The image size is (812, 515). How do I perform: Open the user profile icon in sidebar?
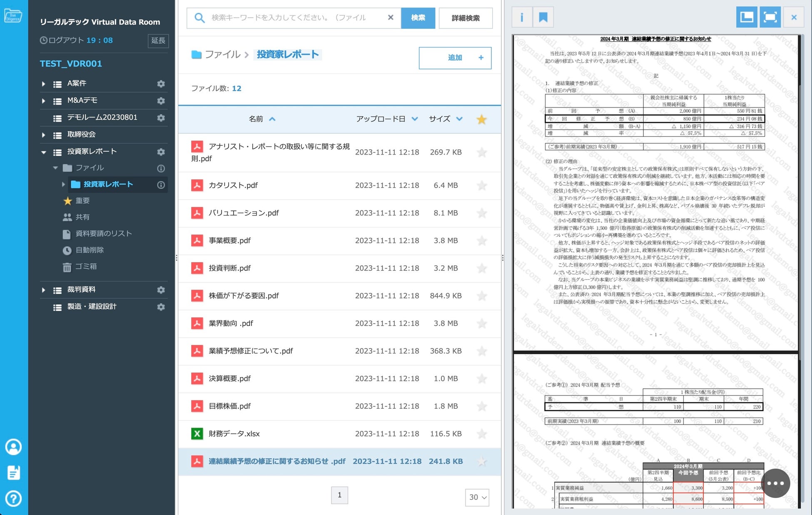tap(13, 447)
